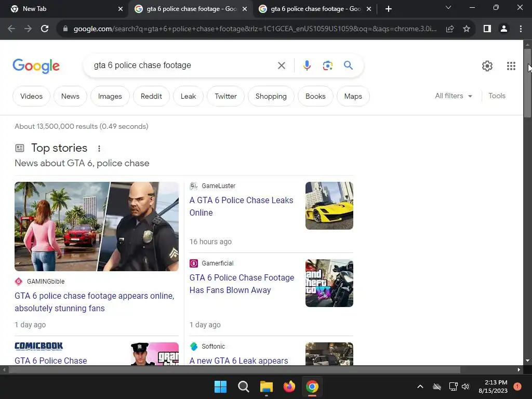Viewport: 532px width, 399px height.
Task: Open Chrome three-dot menu
Action: pyautogui.click(x=521, y=29)
